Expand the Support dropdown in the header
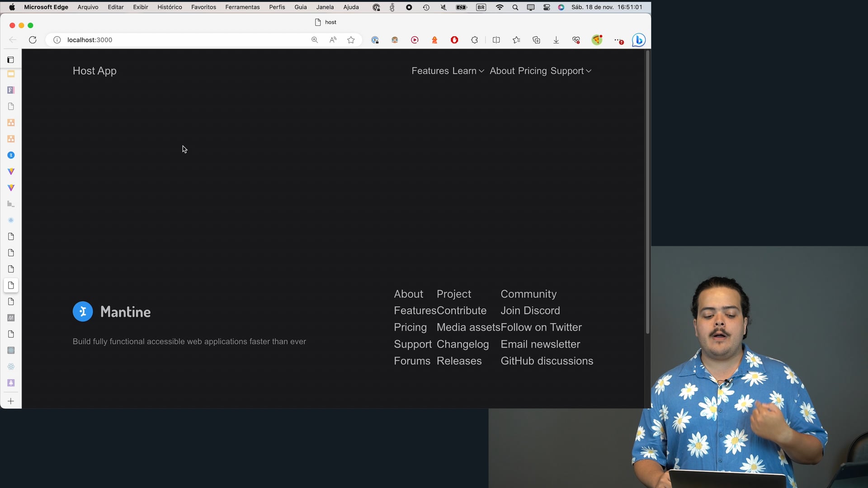Screen dimensions: 868x488 (x=571, y=71)
